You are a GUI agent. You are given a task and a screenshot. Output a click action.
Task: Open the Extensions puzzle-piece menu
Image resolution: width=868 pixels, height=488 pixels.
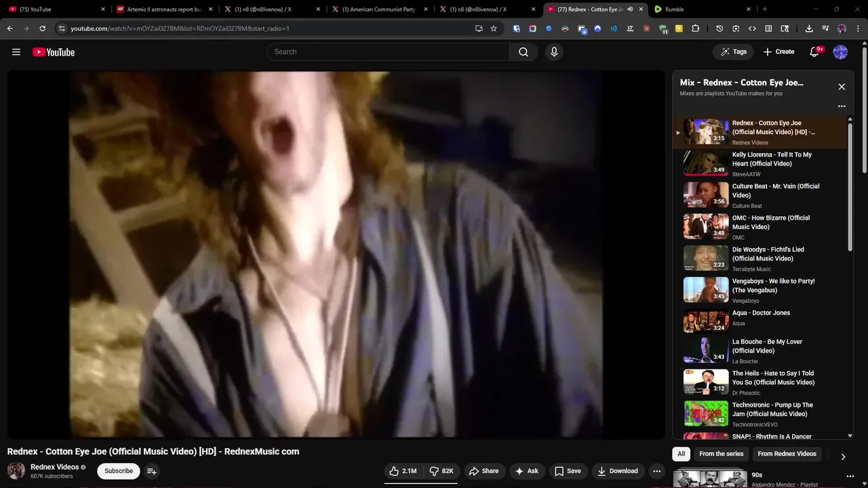coord(695,28)
